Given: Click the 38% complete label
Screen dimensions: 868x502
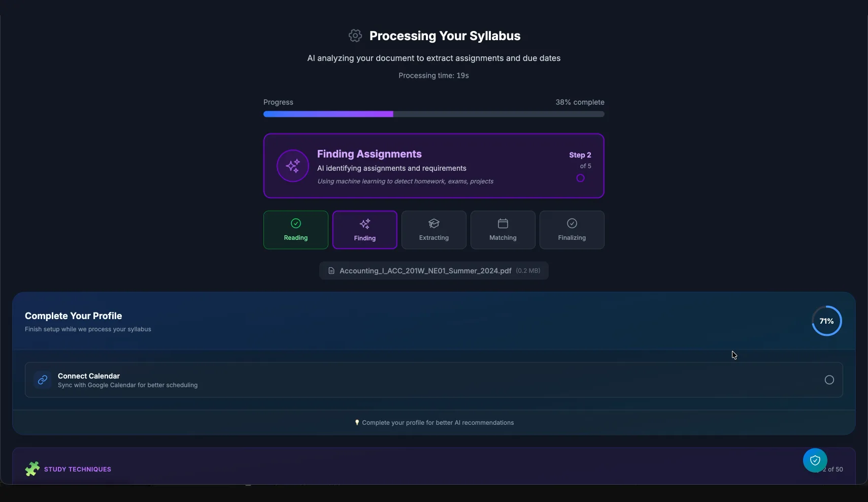Looking at the screenshot, I should (x=580, y=102).
